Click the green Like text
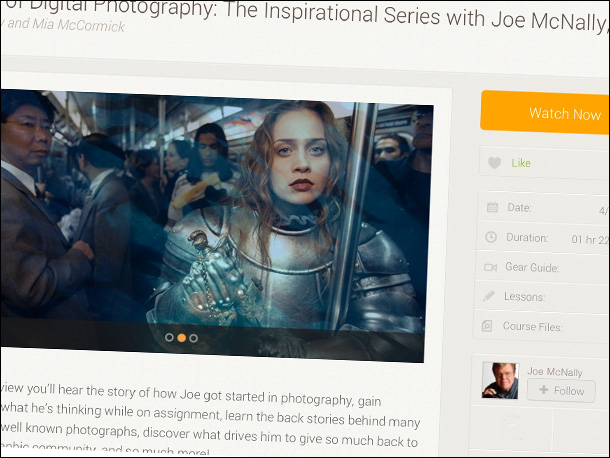Screen dimensions: 610x458 (x=521, y=163)
